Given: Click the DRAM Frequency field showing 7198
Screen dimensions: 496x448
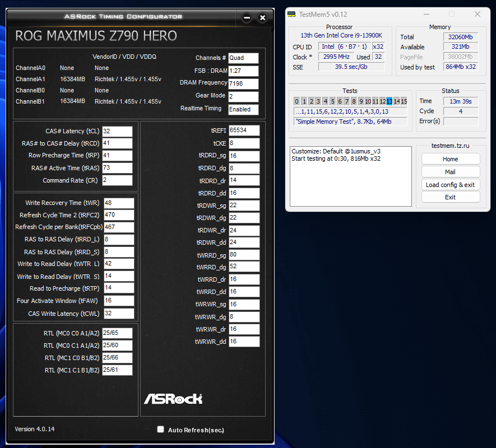Looking at the screenshot, I should click(x=243, y=84).
